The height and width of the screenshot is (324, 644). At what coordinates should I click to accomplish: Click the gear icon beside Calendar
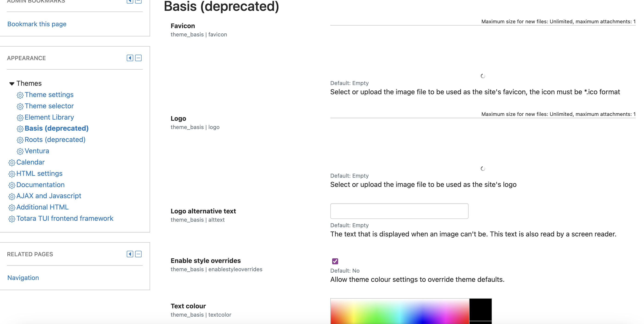point(12,162)
